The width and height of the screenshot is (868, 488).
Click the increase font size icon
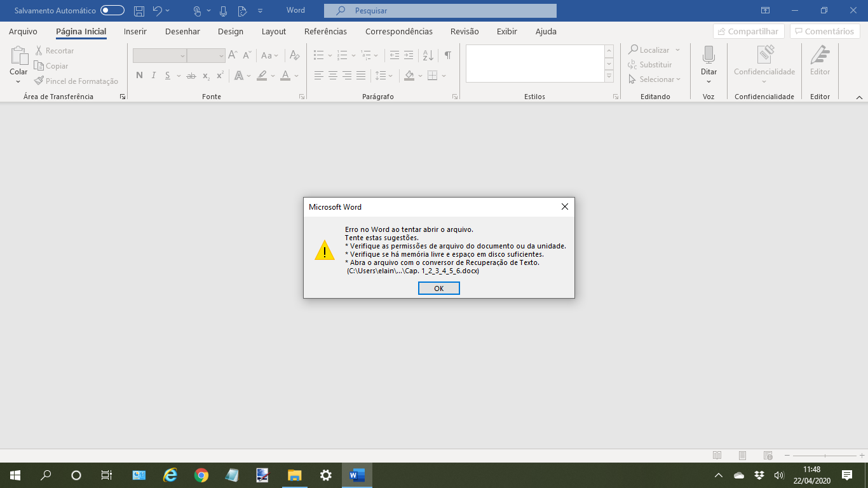233,55
